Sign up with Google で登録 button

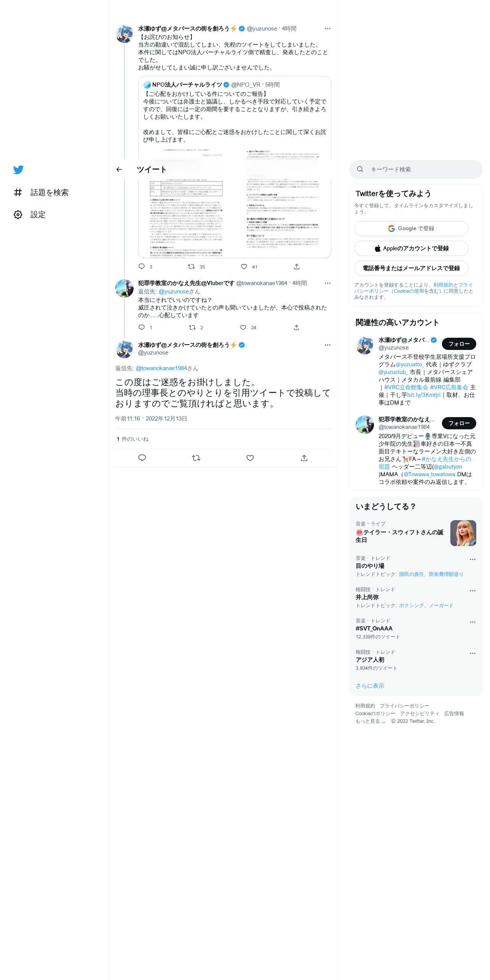coord(411,229)
